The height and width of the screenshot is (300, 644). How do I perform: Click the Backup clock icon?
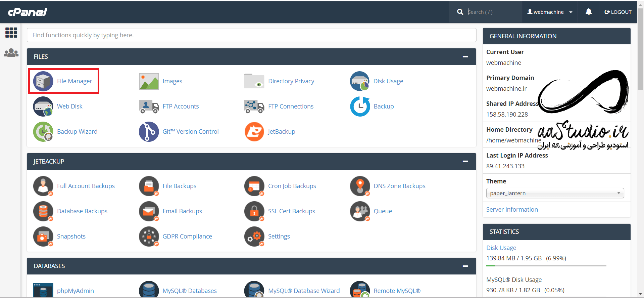point(360,106)
